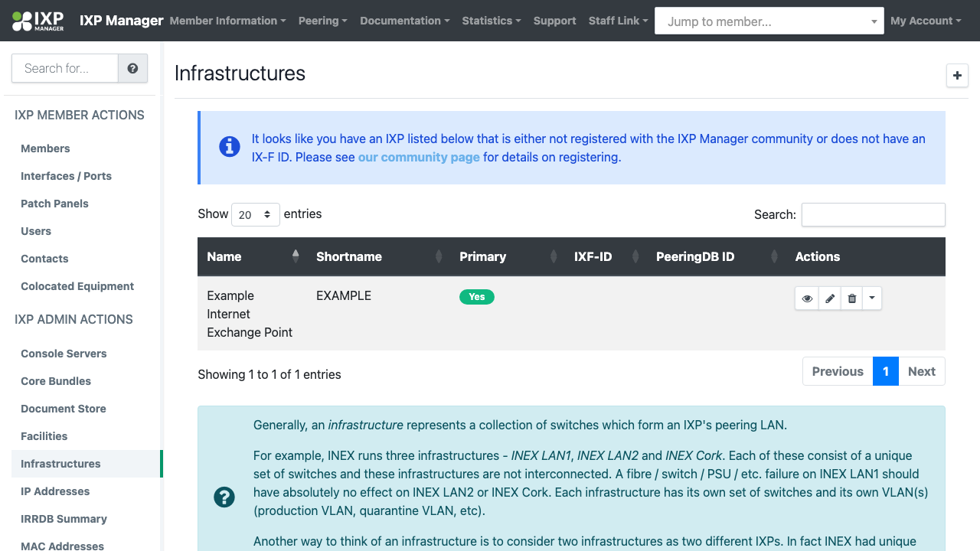The image size is (980, 551).
Task: Sort table by PeeringDB ID column
Action: 716,256
